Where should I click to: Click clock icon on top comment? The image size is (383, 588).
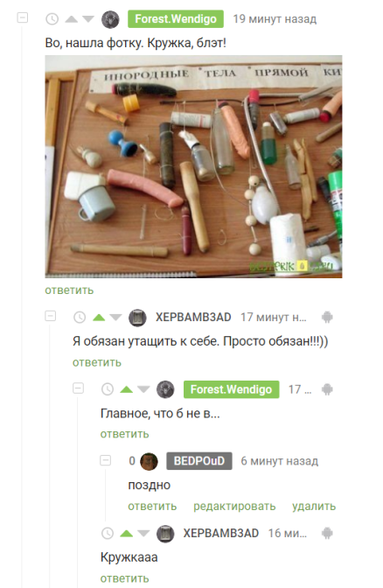[52, 18]
